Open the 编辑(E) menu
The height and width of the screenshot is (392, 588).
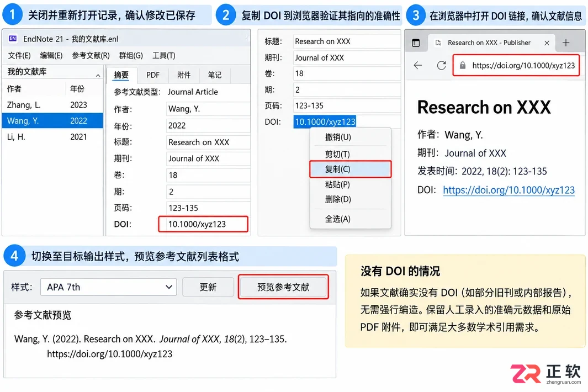click(51, 56)
